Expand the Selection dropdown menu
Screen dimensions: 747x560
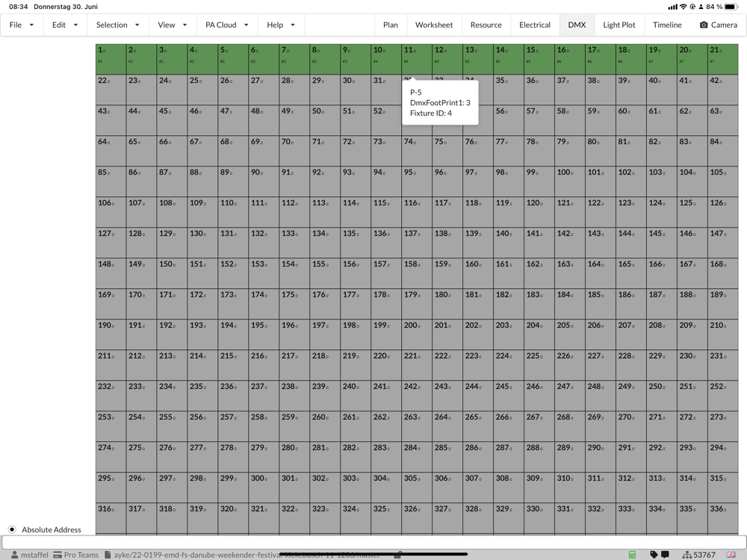(118, 25)
